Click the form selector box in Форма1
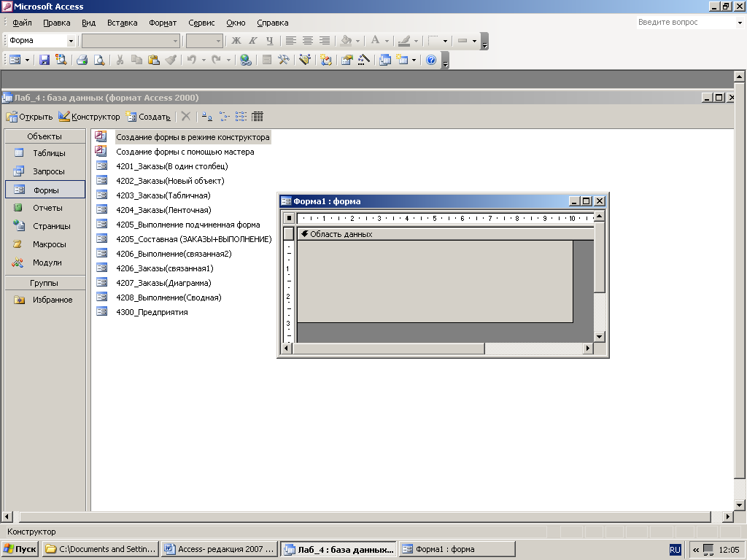 click(x=289, y=218)
